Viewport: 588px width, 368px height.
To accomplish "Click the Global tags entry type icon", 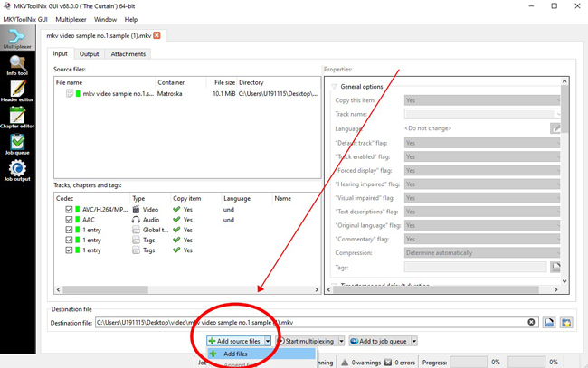I will point(136,230).
